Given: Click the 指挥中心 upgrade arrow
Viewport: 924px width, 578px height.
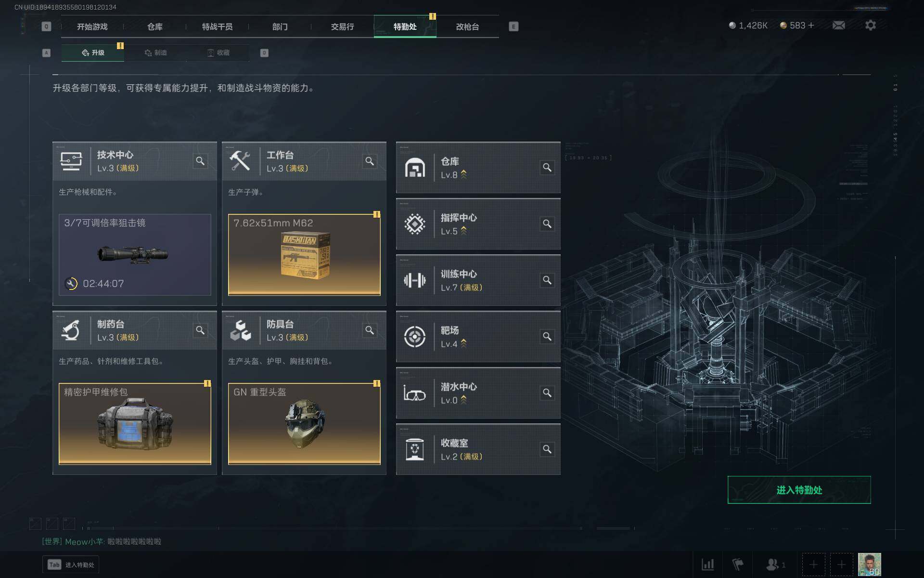Looking at the screenshot, I should 463,231.
